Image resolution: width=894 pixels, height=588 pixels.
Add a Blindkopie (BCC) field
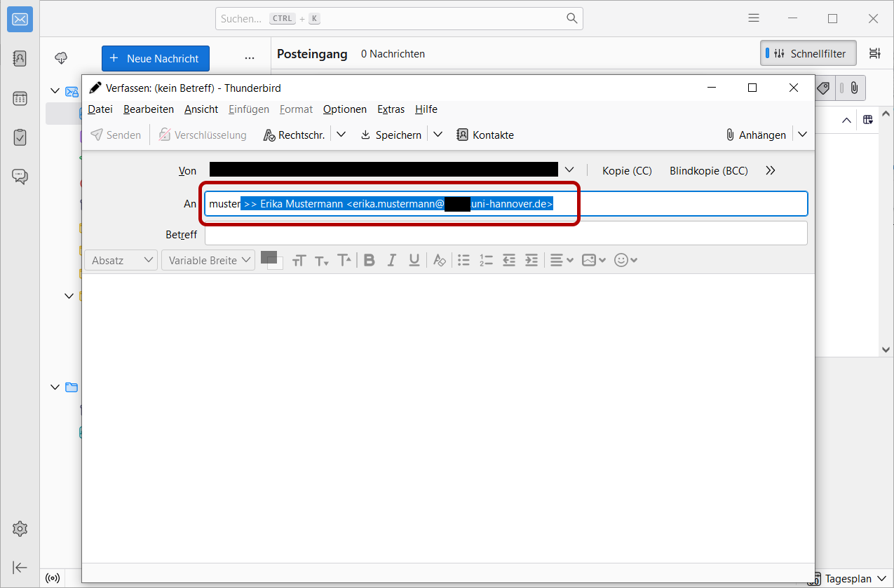[709, 170]
